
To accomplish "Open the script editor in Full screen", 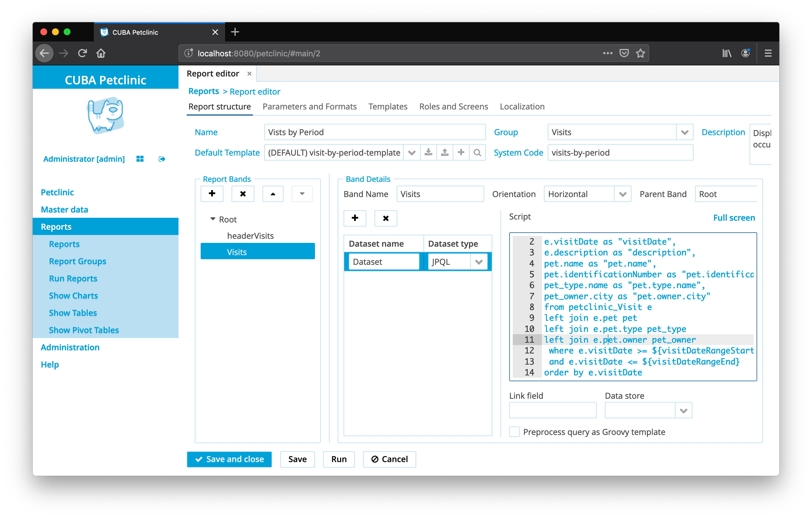I will pos(734,217).
